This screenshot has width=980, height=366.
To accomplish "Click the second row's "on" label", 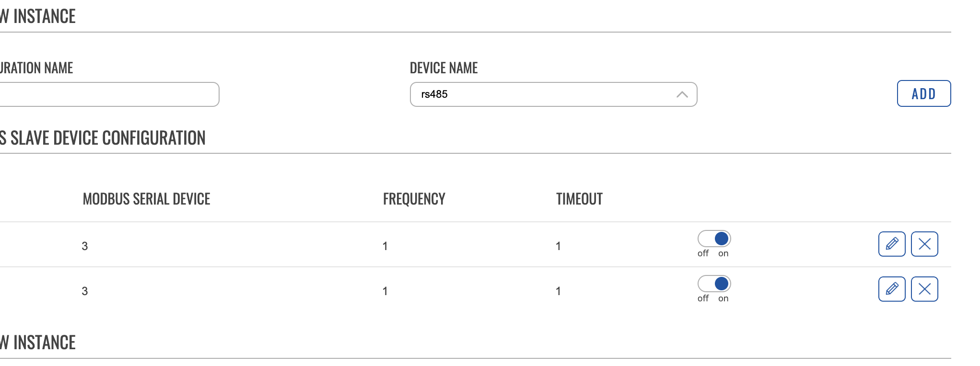I will point(723,298).
